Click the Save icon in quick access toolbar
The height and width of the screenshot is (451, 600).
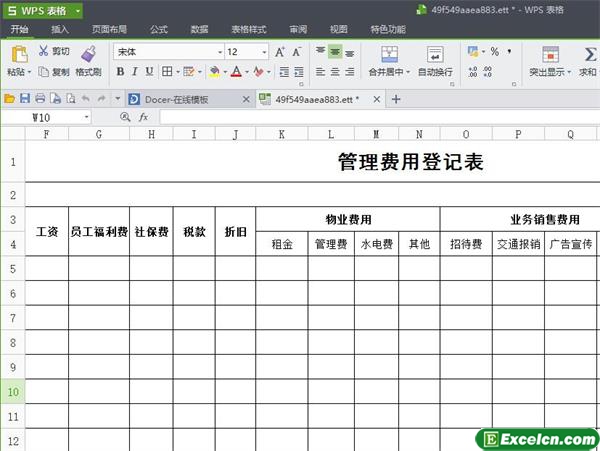tap(25, 98)
